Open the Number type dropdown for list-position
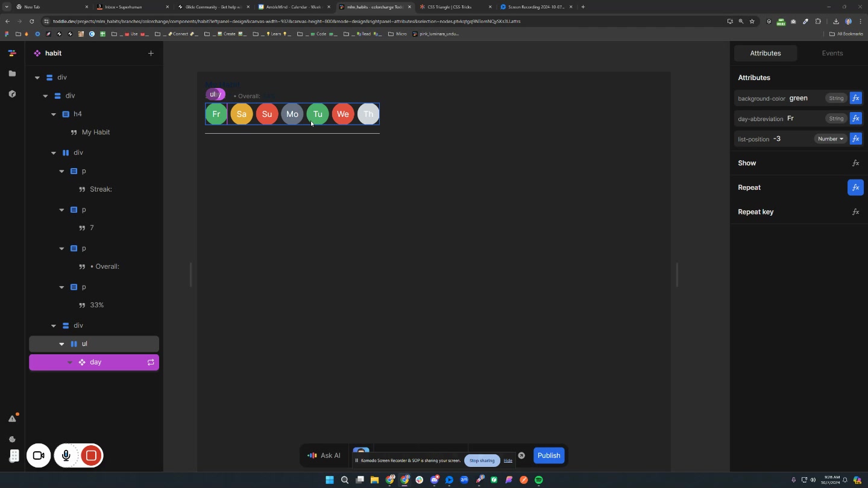This screenshot has width=868, height=488. click(830, 139)
